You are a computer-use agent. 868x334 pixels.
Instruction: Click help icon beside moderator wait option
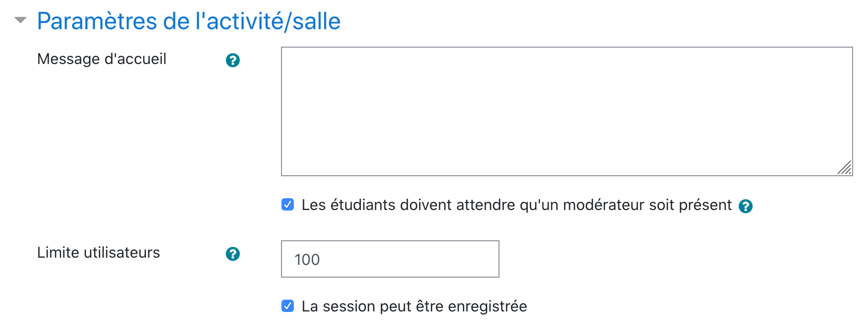pos(746,206)
